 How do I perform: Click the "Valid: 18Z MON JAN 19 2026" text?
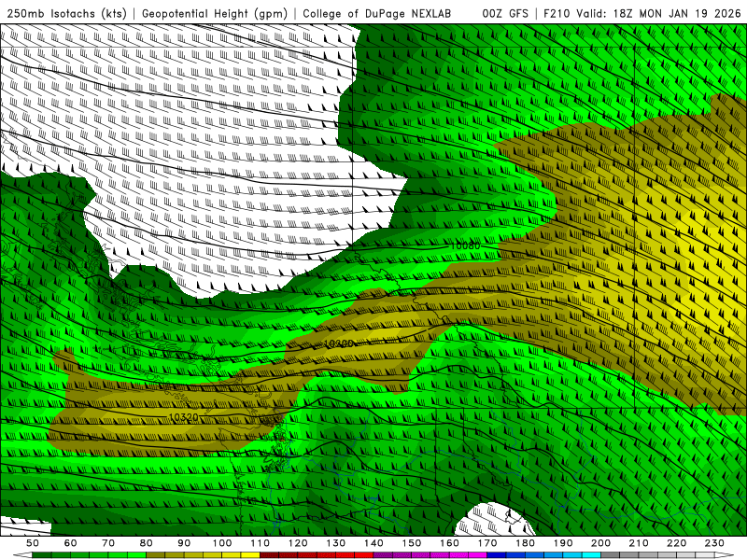click(x=658, y=14)
